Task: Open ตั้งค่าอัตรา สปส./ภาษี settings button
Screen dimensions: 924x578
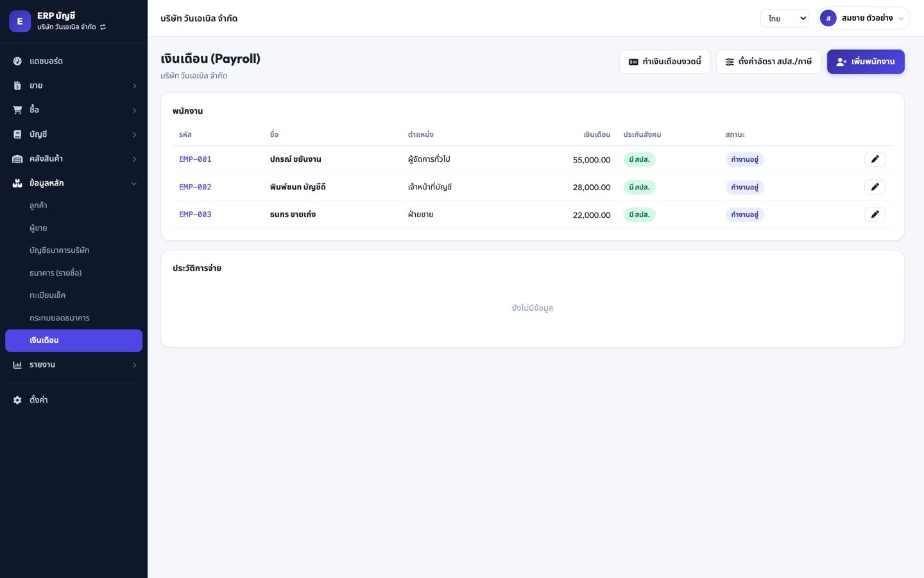Action: click(769, 62)
